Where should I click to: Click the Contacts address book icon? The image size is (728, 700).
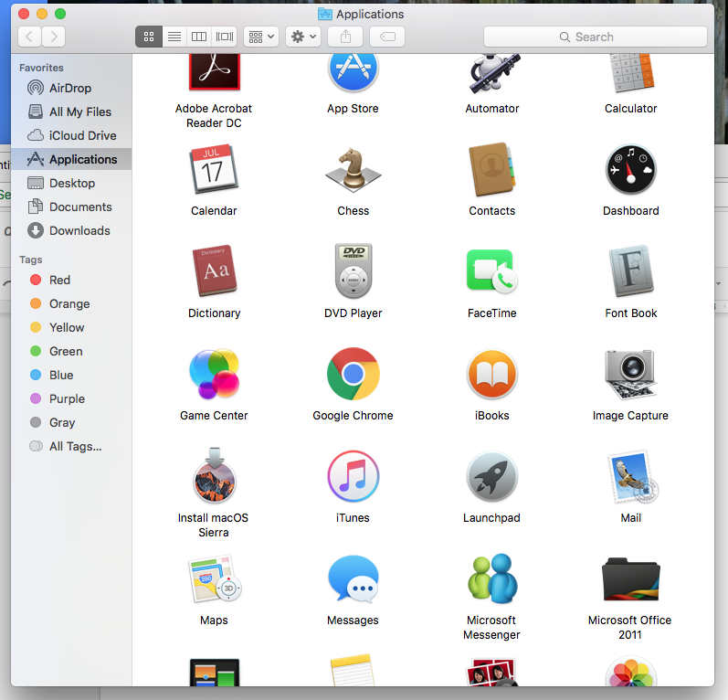coord(491,169)
